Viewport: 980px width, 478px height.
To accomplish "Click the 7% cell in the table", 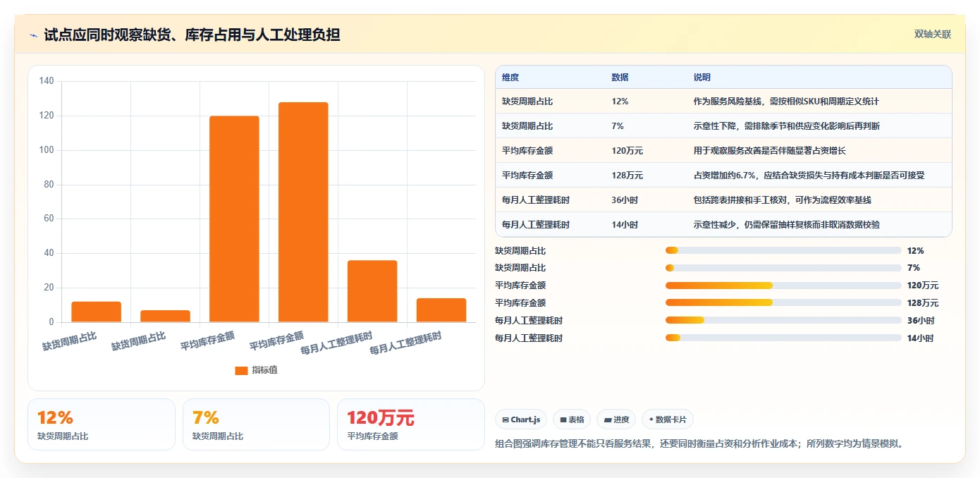I will tap(618, 126).
